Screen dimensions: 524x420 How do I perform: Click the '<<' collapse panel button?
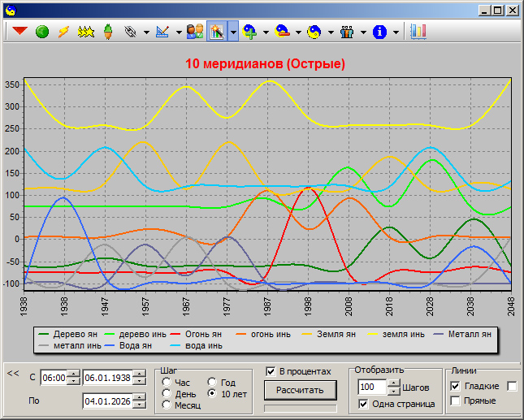(13, 373)
